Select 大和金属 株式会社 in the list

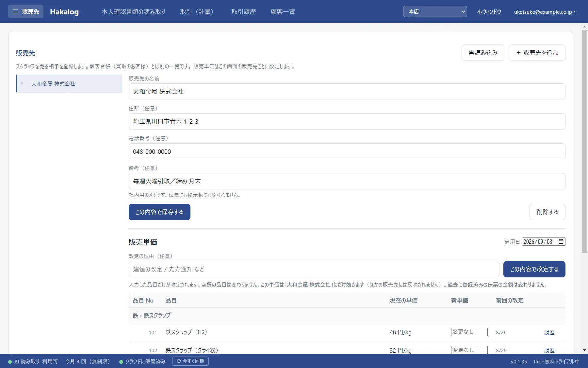(53, 84)
